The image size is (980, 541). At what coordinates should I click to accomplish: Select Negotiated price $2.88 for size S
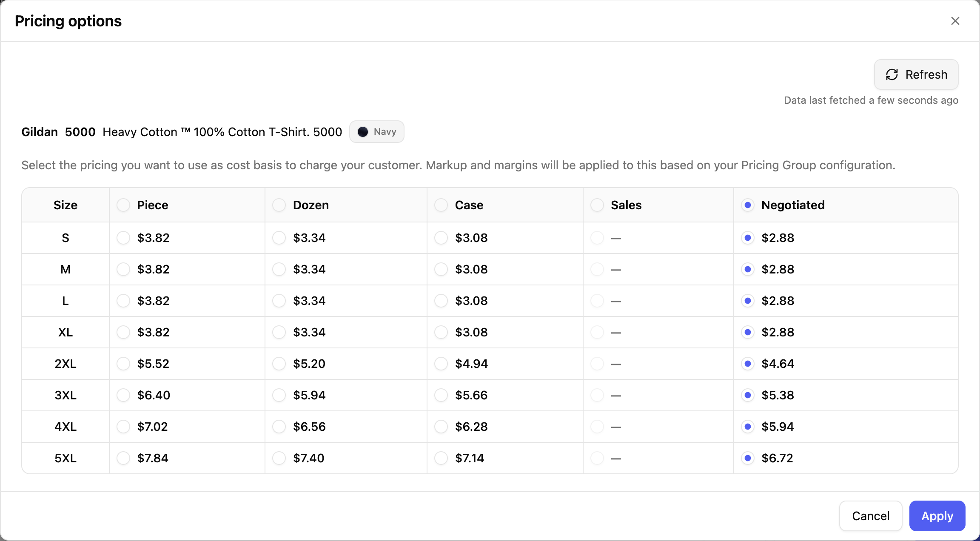point(748,238)
